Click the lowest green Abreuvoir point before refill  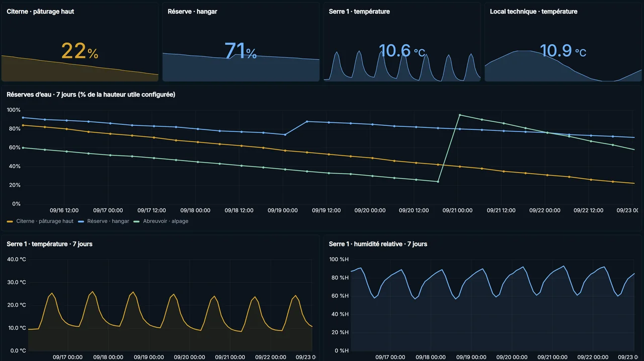click(438, 181)
